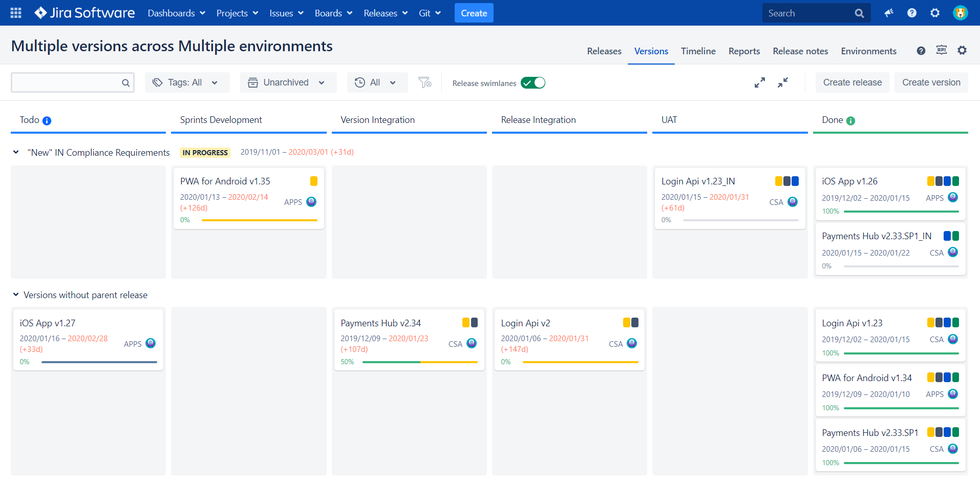The image size is (980, 481).
Task: Switch to the Timeline tab
Action: click(x=698, y=51)
